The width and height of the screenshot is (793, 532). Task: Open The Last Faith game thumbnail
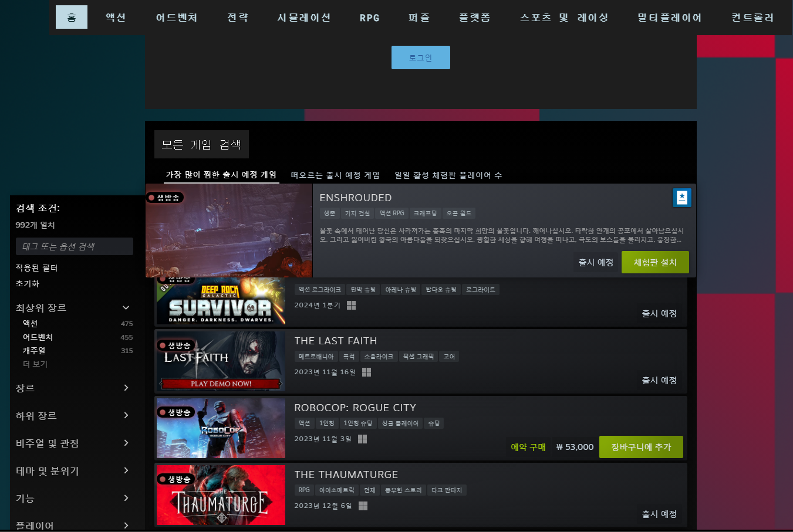221,361
